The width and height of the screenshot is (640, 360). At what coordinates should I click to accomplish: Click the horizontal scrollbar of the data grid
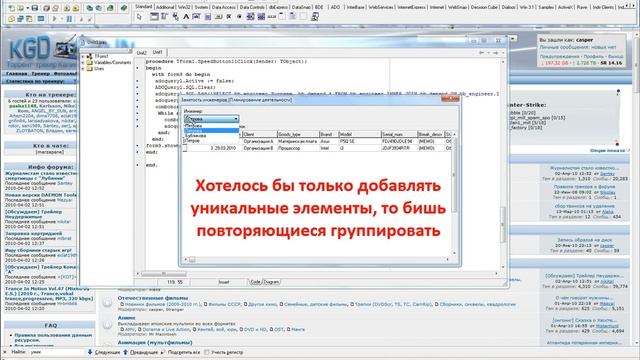pyautogui.click(x=317, y=259)
